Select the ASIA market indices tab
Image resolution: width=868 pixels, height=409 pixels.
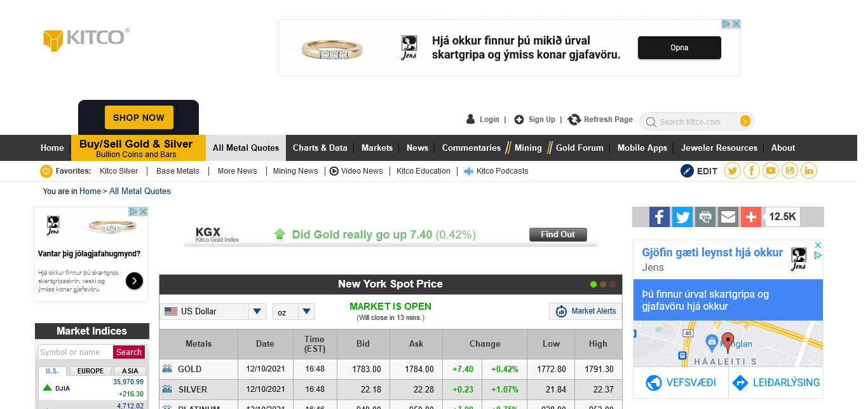click(130, 371)
